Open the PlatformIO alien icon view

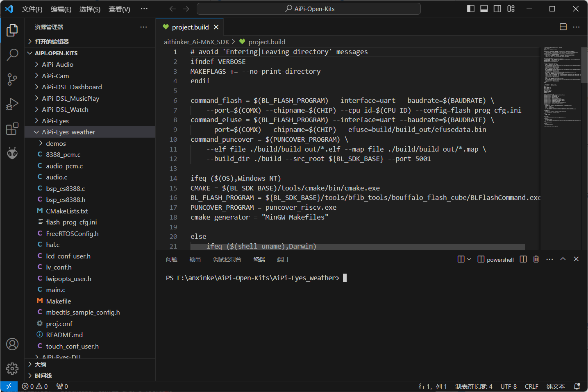(x=12, y=153)
